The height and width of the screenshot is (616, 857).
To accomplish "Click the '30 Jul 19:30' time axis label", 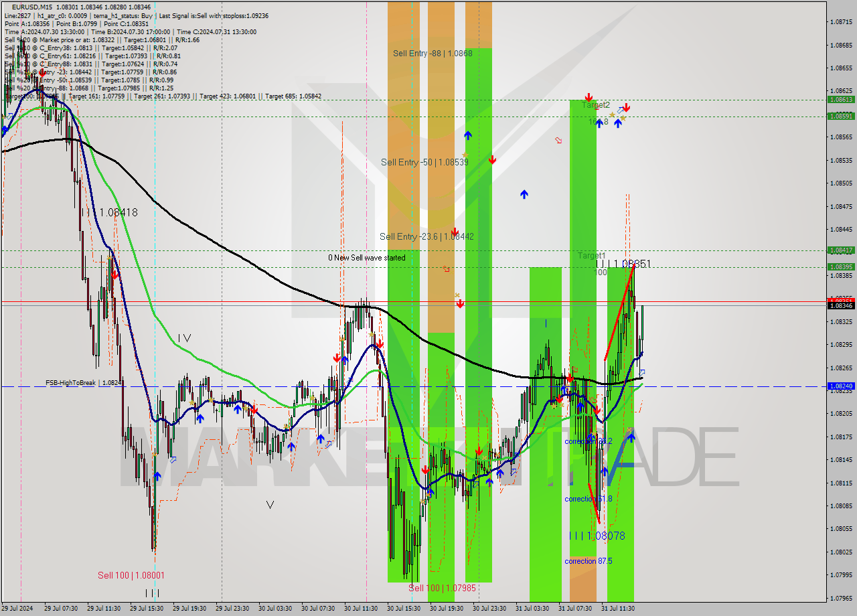I will pos(447,609).
